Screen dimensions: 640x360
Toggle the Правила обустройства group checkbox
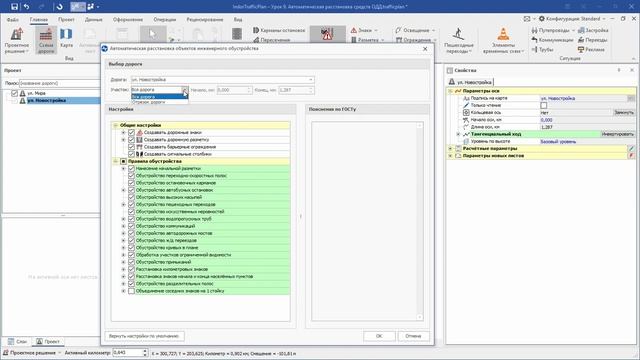point(123,161)
